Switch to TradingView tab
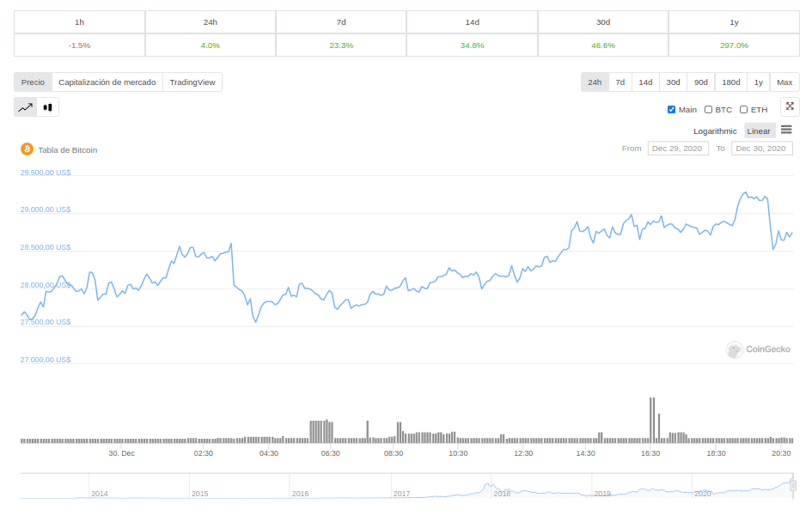 (x=192, y=82)
